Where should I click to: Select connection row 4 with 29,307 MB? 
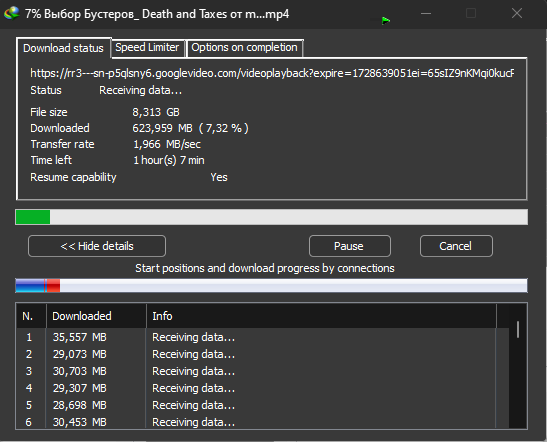coord(256,388)
